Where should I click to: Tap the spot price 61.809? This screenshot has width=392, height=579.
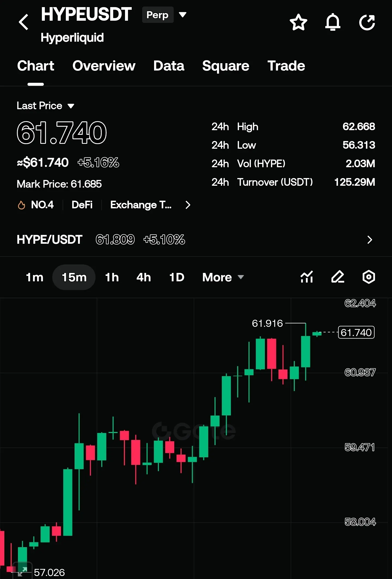click(x=115, y=240)
